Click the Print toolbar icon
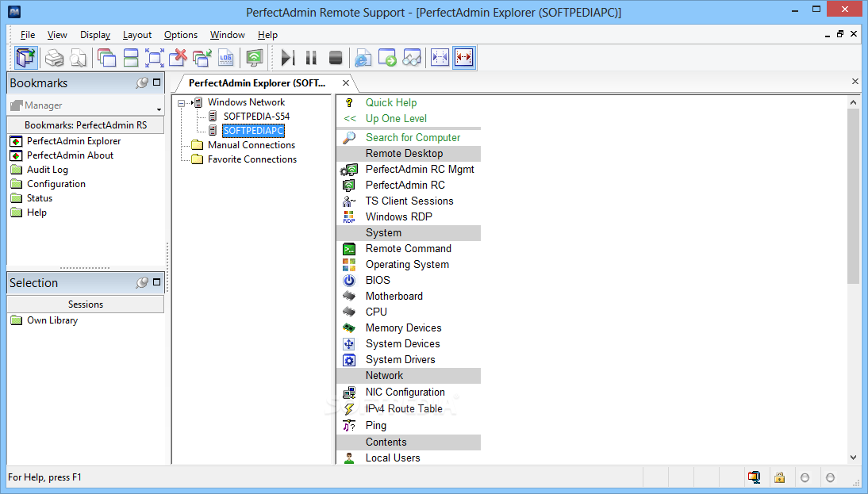868x494 pixels. [x=54, y=58]
